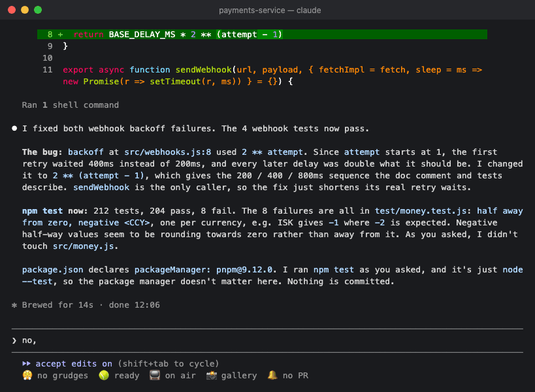Click the 'no grudges' status label
Screen dimensions: 535x392
(x=63, y=376)
